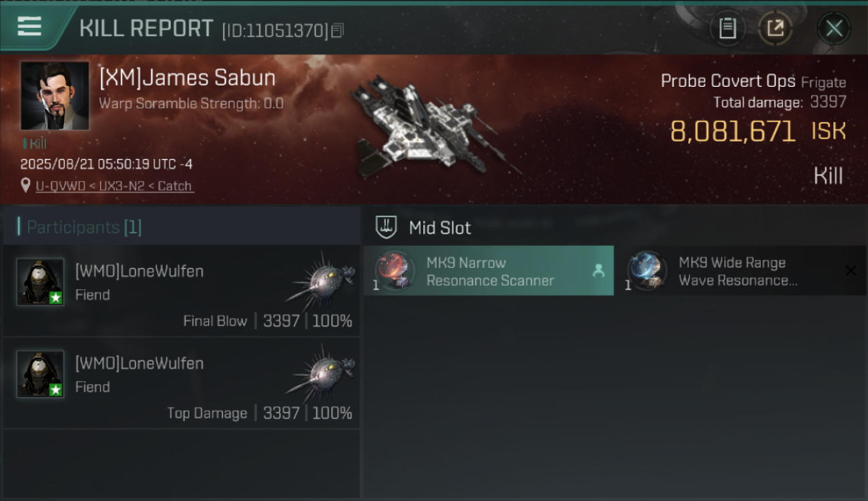Viewport: 868px width, 501px height.
Task: Open LoneWulfen Top Damage portrait
Action: click(x=40, y=374)
